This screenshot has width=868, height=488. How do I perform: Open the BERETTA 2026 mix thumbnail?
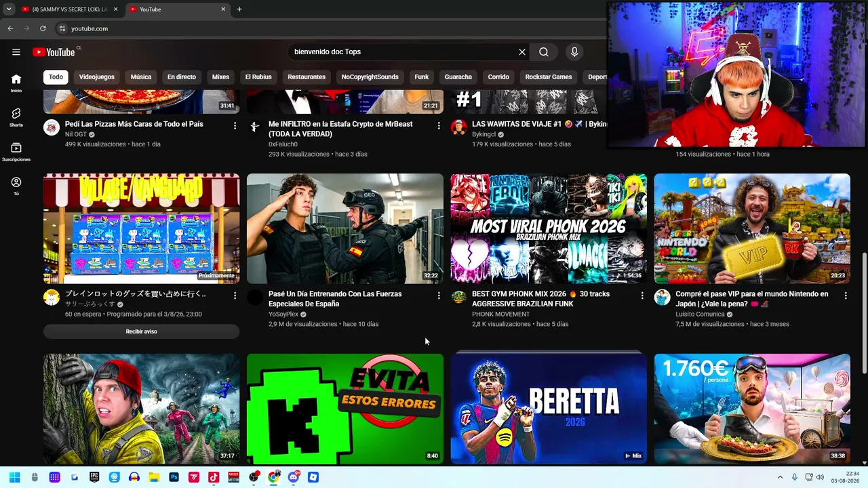click(x=549, y=409)
